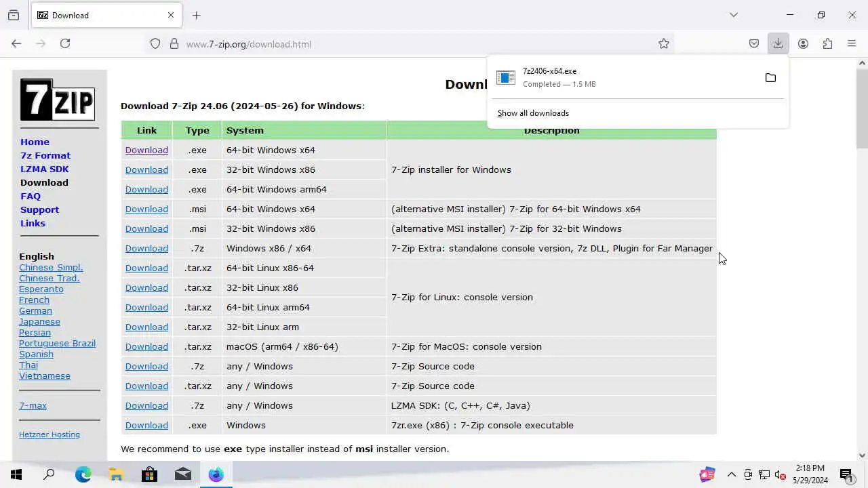Open the 7-max link

point(33,405)
